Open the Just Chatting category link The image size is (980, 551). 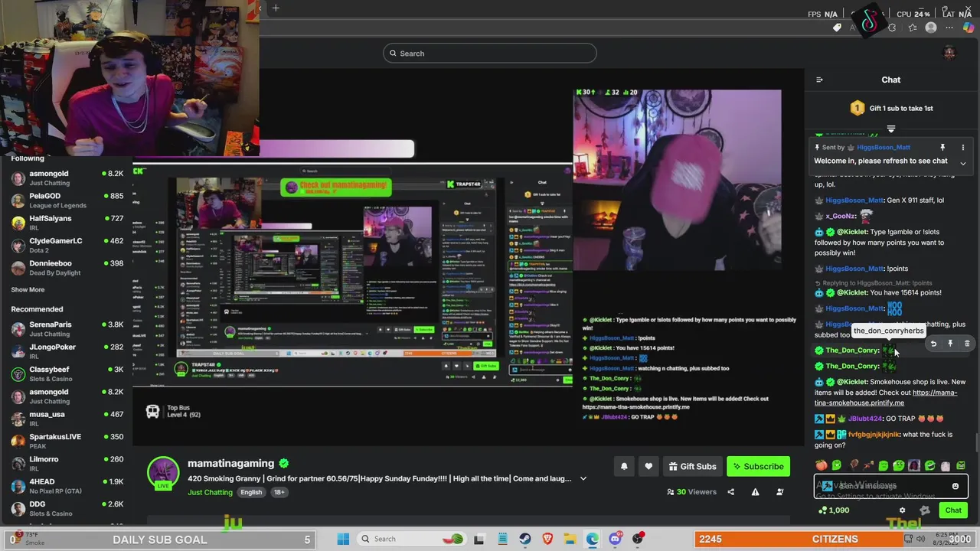[210, 492]
